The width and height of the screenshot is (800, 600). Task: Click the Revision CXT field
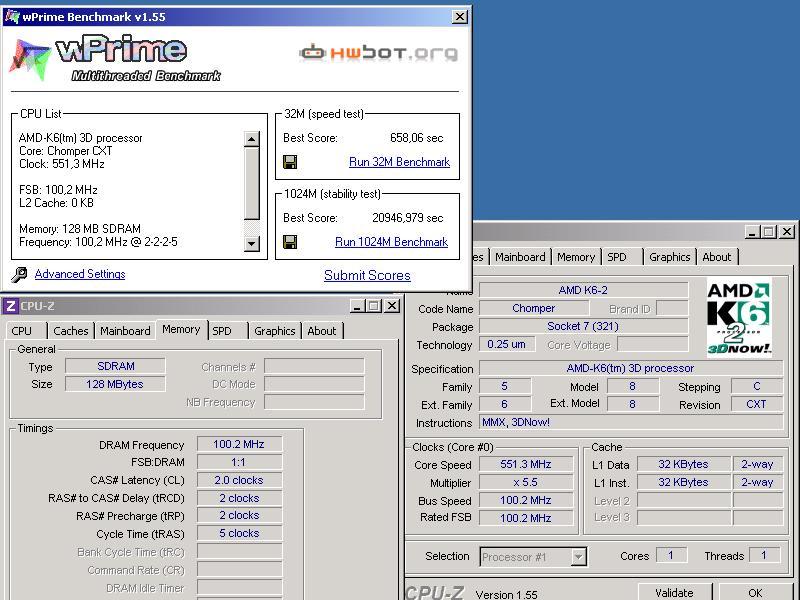[x=756, y=404]
